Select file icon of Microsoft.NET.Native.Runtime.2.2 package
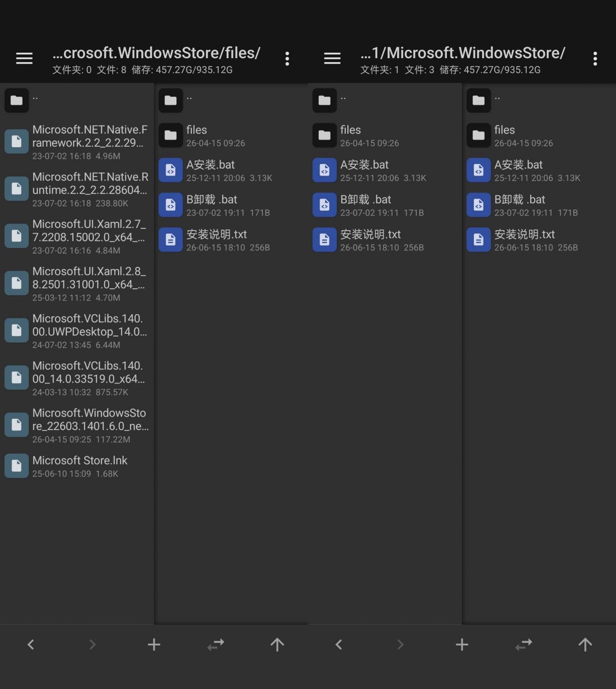616x689 pixels. tap(17, 189)
